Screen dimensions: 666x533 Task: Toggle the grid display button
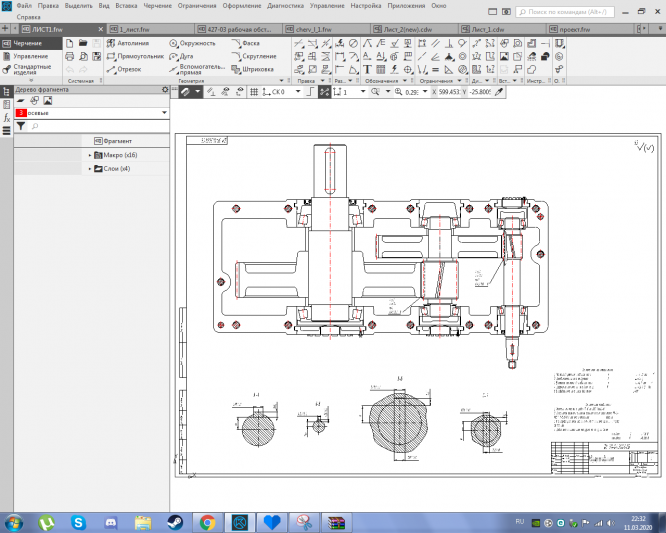[253, 91]
